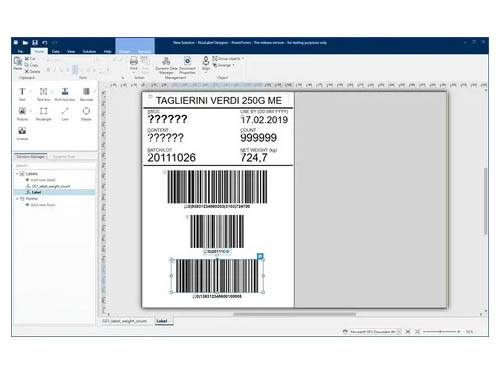Select the Picture tool
Image resolution: width=500 pixels, height=375 pixels.
click(22, 114)
